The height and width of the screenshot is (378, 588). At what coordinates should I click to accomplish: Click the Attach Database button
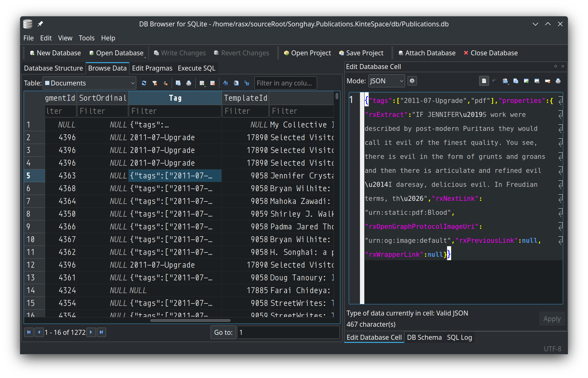[x=427, y=53]
